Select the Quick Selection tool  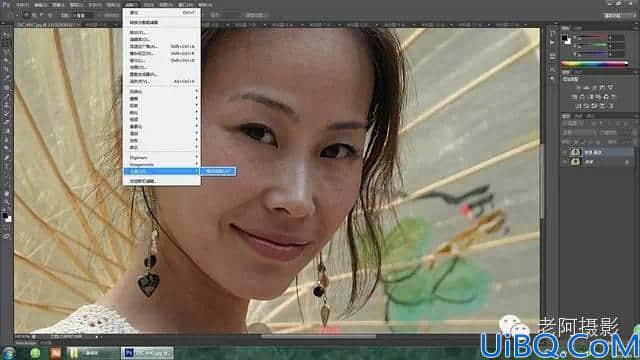tap(6, 61)
